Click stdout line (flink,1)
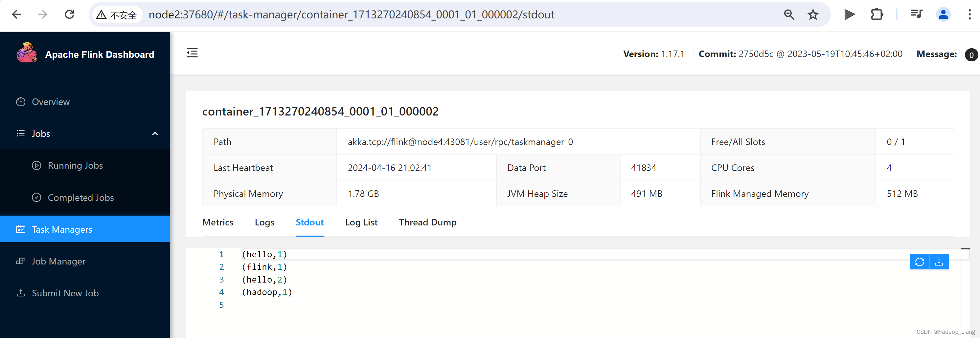This screenshot has height=338, width=980. 264,266
